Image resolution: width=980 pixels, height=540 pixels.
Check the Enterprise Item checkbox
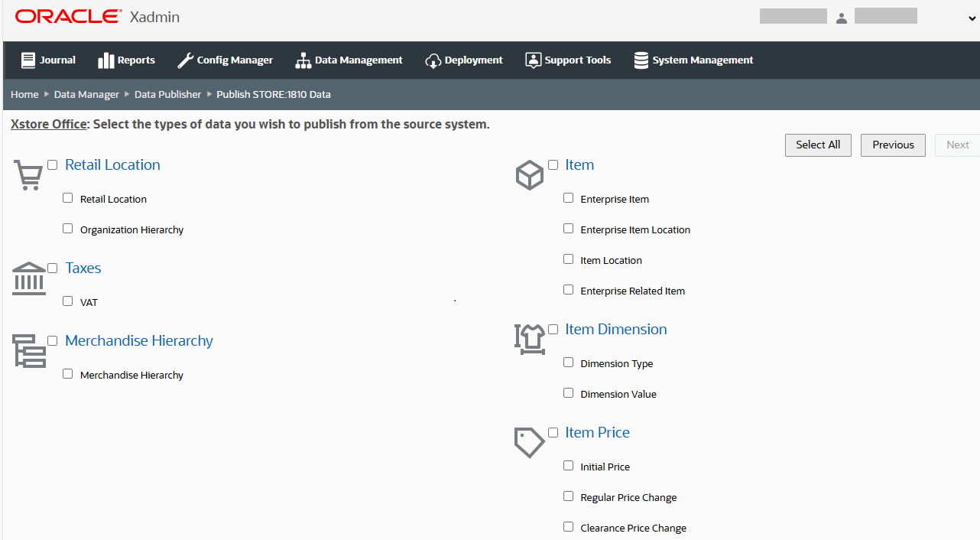pyautogui.click(x=568, y=197)
